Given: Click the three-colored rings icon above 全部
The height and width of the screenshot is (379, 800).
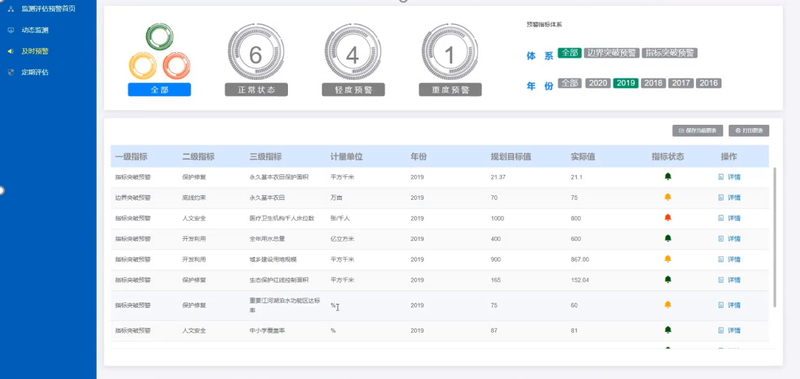Looking at the screenshot, I should pyautogui.click(x=159, y=51).
